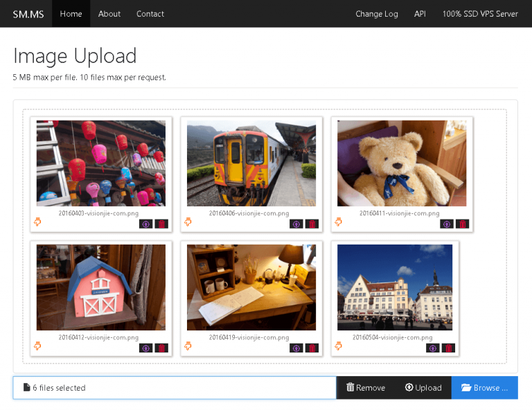Click filename 20160403-visionjie-com.png

tap(98, 213)
